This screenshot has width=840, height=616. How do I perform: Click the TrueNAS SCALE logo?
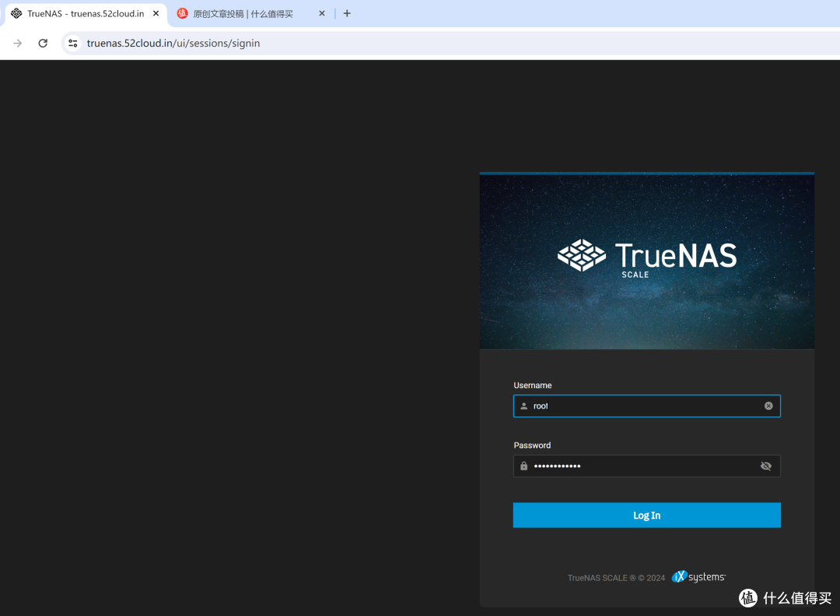646,257
